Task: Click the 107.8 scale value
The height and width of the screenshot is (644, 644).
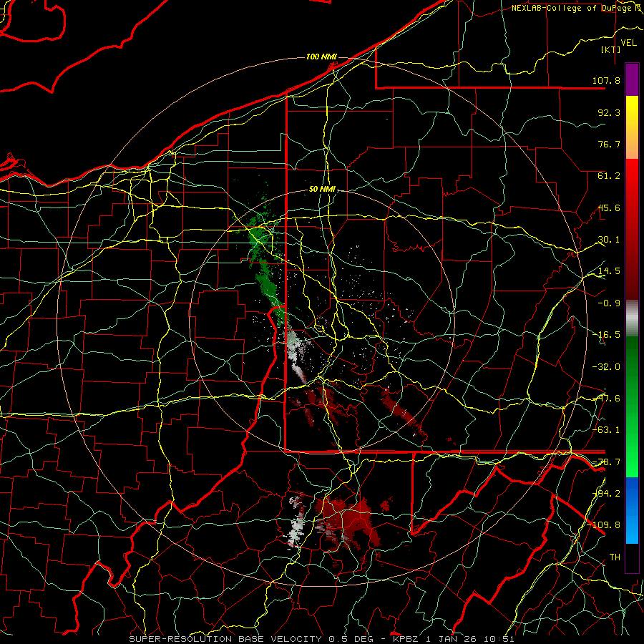Action: (x=606, y=80)
